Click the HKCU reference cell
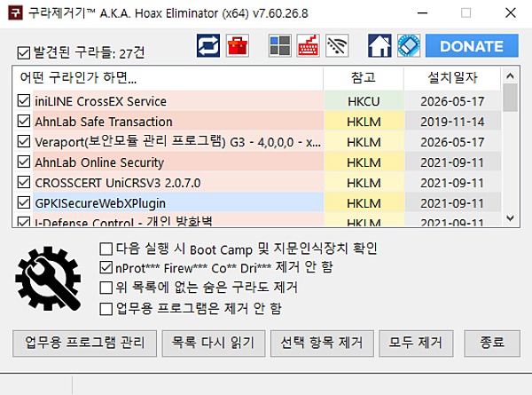Image resolution: width=532 pixels, height=395 pixels. 364,101
